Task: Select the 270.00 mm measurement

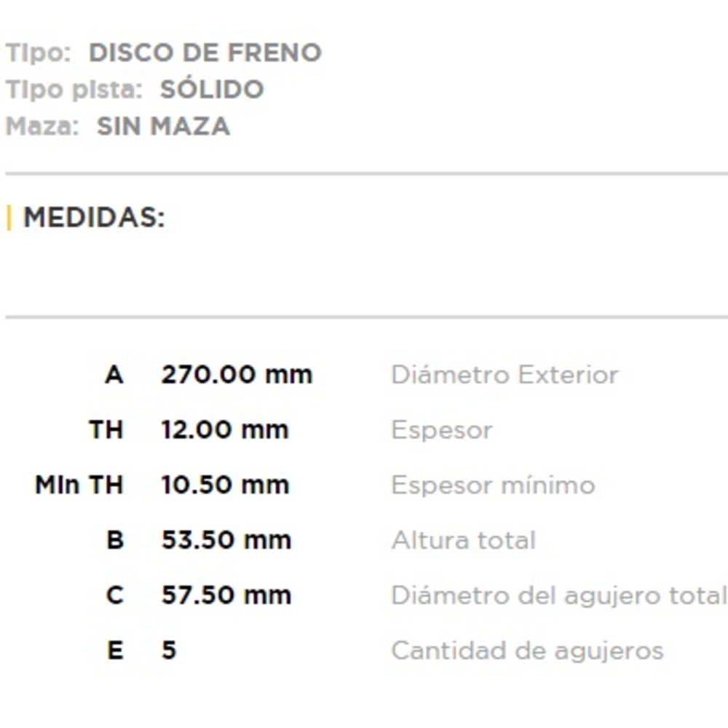Action: pos(237,375)
